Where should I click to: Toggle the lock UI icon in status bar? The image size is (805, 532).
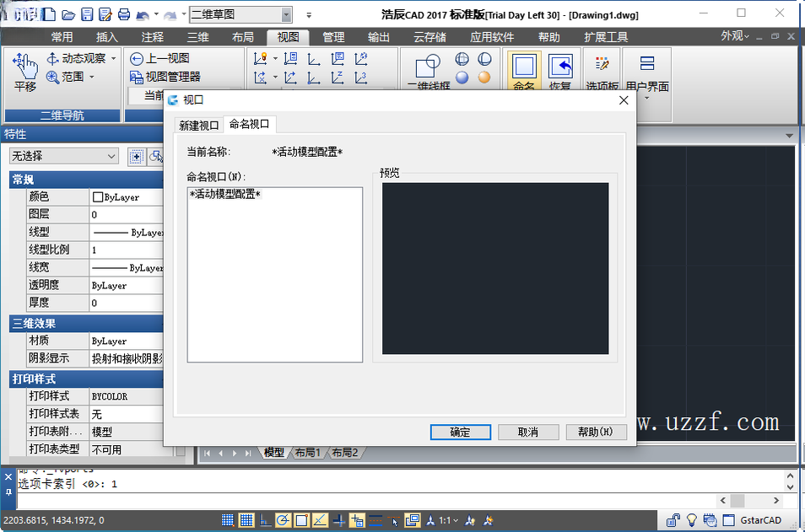coord(673,520)
